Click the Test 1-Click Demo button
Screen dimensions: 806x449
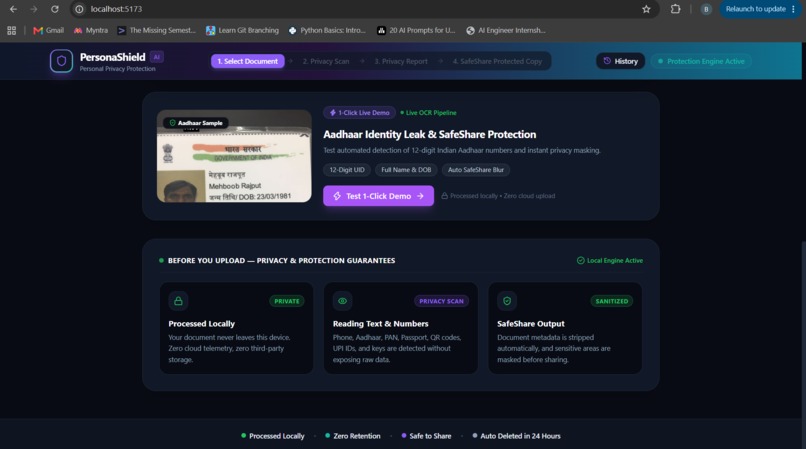pos(378,195)
